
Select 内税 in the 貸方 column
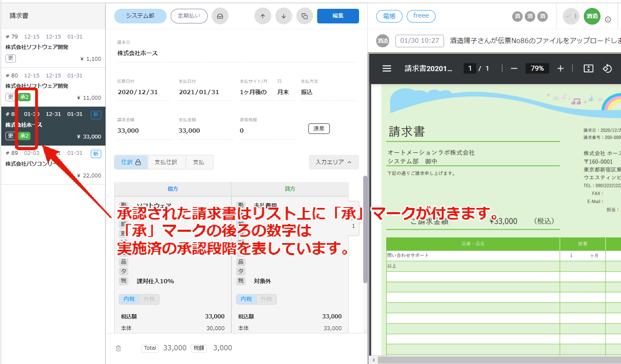246,299
